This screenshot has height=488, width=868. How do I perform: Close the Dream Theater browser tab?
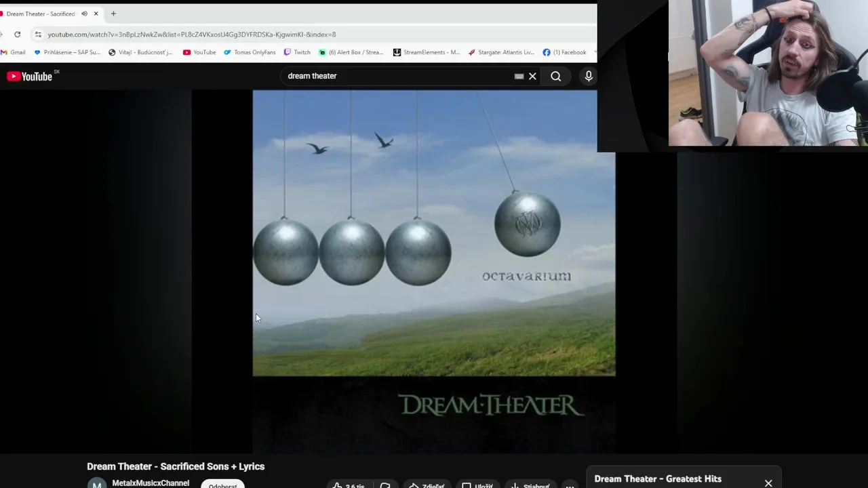96,14
